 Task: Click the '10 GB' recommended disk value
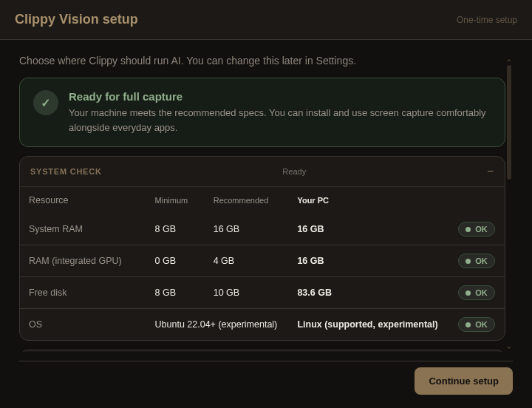226,293
